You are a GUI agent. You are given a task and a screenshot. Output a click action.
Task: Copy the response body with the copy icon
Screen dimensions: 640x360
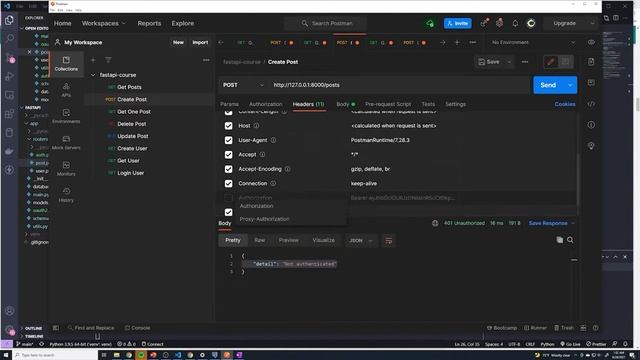tap(560, 240)
